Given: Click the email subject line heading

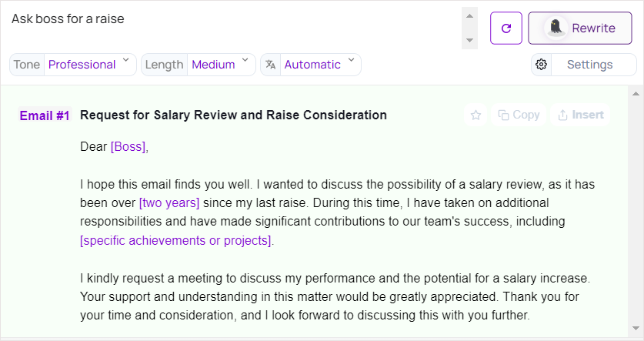Looking at the screenshot, I should tap(233, 115).
